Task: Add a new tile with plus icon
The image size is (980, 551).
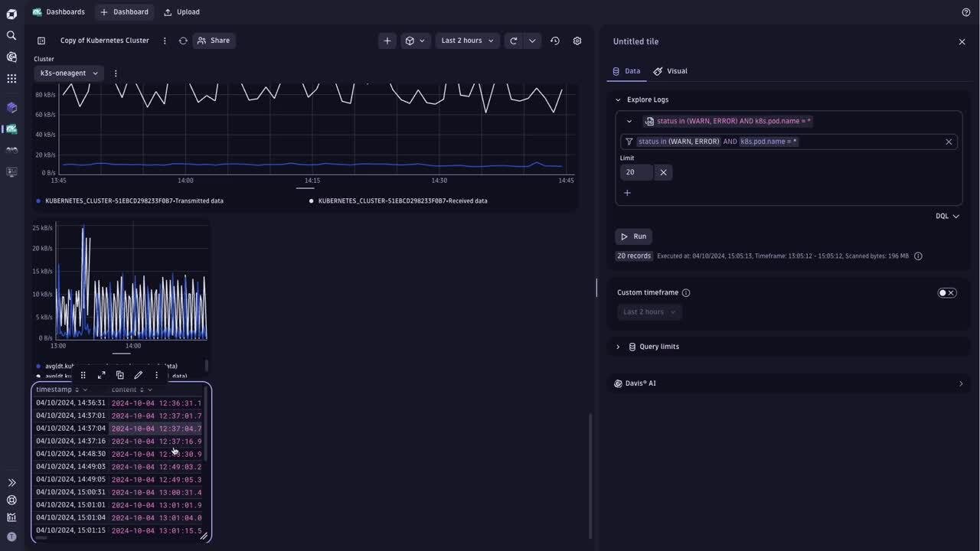Action: [x=387, y=41]
